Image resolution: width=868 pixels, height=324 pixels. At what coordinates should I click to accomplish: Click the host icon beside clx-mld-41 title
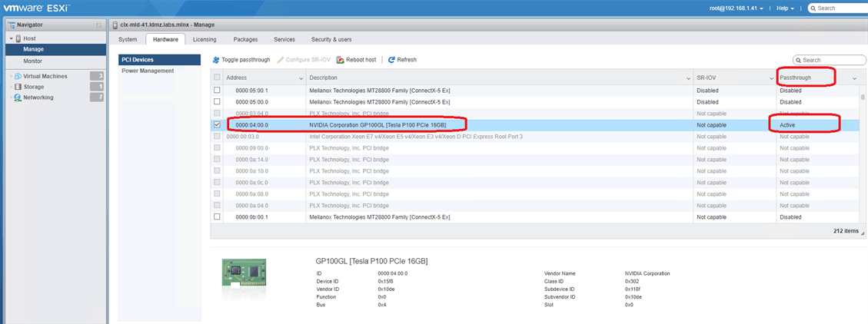[115, 25]
